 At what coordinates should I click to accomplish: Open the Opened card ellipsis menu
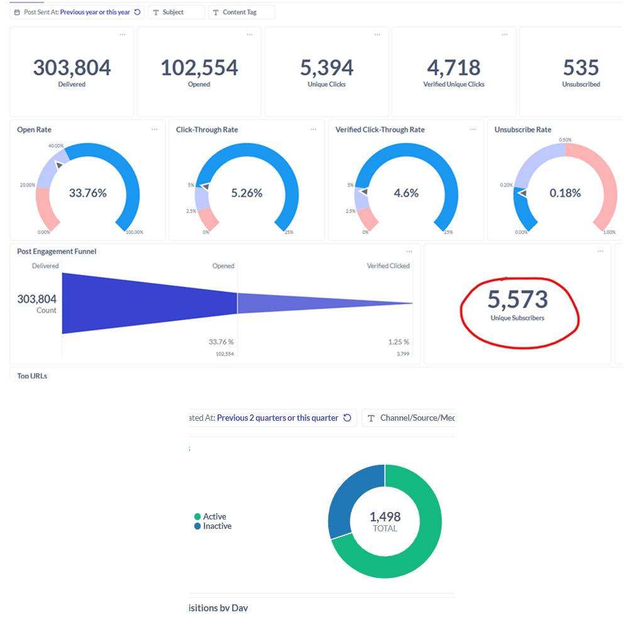tap(250, 35)
